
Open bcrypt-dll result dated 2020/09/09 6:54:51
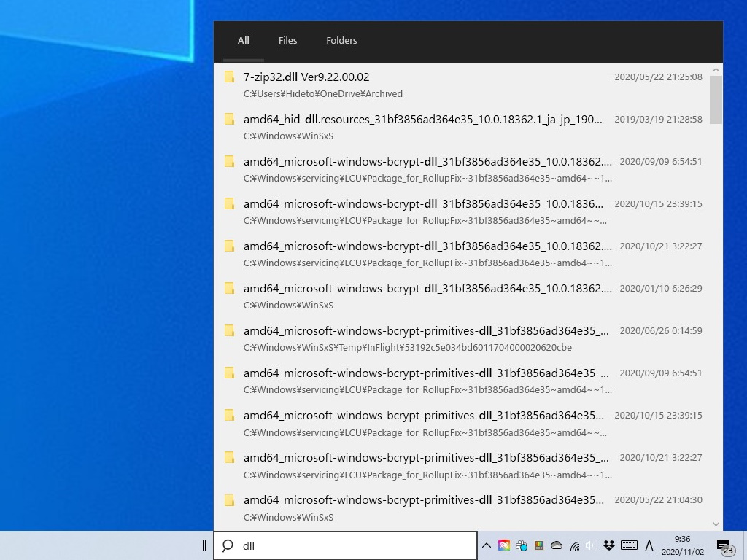(462, 169)
